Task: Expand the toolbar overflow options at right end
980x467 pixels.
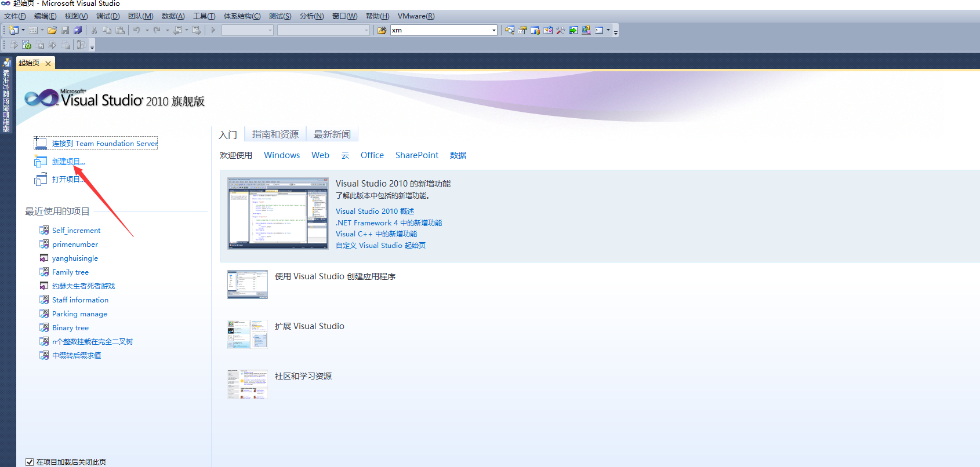Action: click(616, 31)
